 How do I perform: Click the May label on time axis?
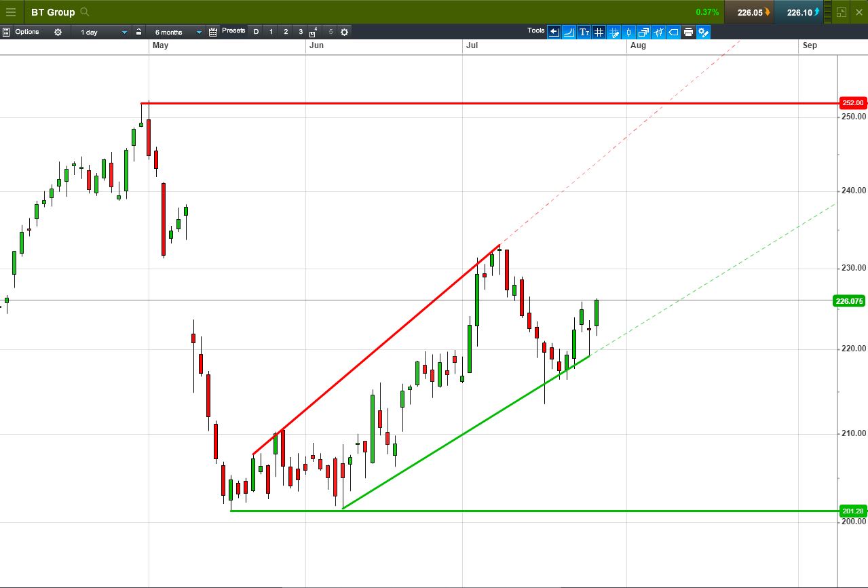(x=160, y=45)
